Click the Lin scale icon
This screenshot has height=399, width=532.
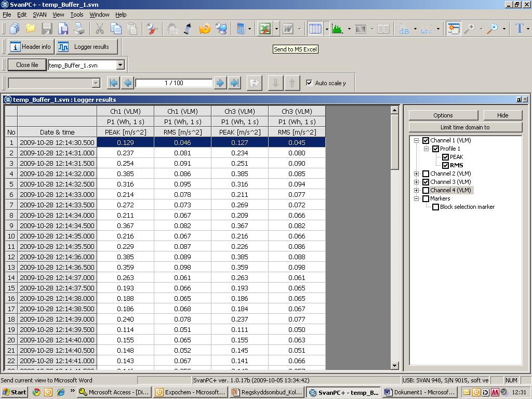pos(426,29)
